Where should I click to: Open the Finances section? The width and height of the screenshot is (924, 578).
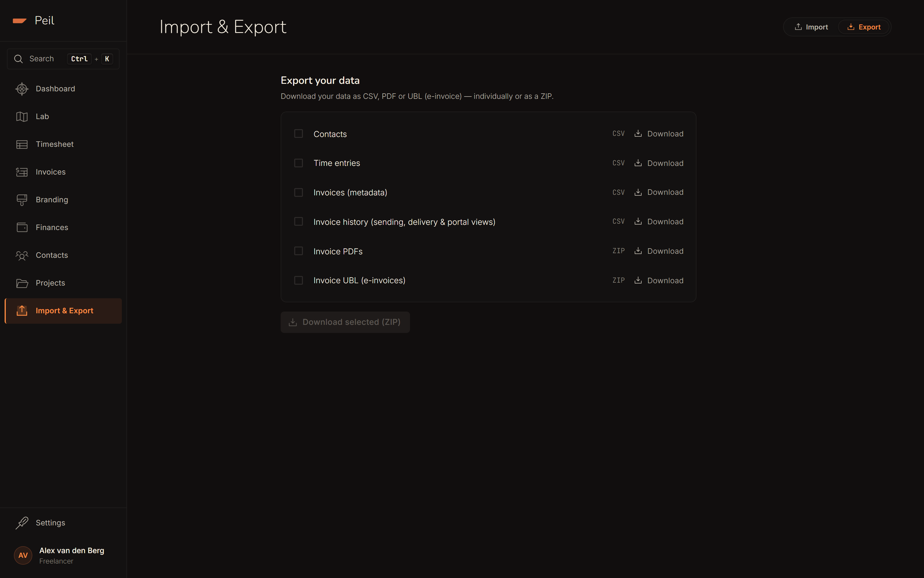63,227
